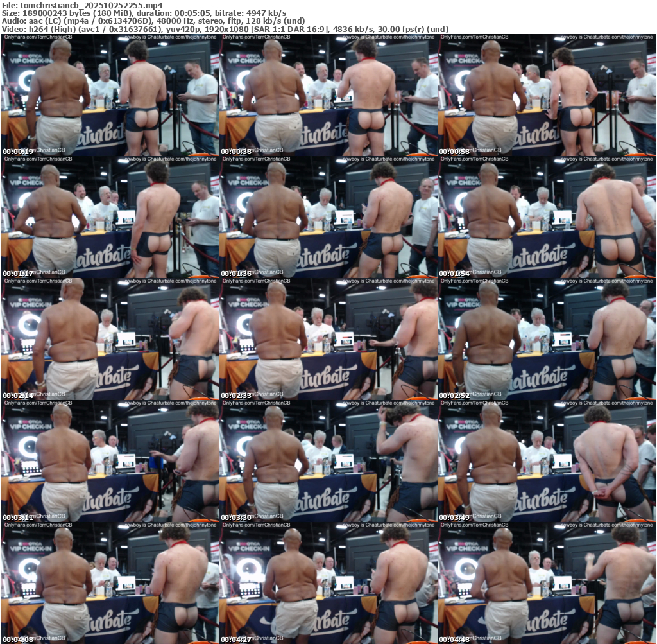
Task: Select the frame at timestamp 00:00:38
Action: pos(328,95)
